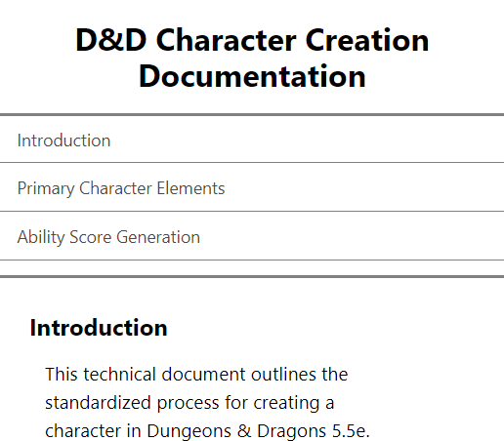Click text line 'This technical document outlines the'
Viewport: 504px width, 441px height.
pos(196,374)
